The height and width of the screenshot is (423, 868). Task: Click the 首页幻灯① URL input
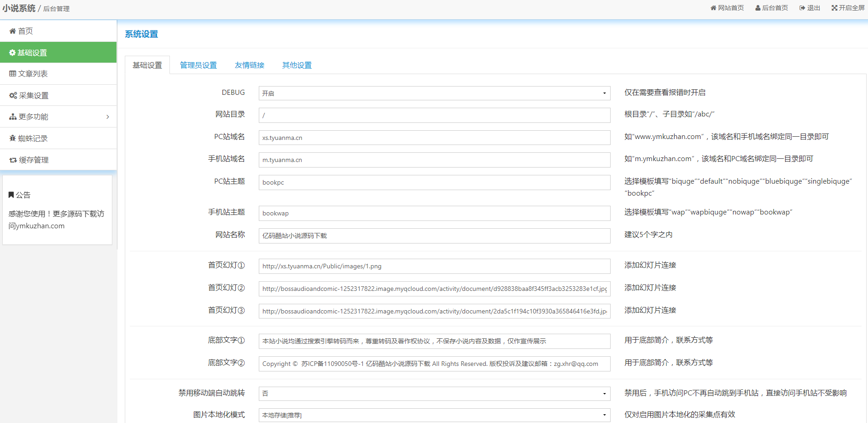[x=434, y=266]
